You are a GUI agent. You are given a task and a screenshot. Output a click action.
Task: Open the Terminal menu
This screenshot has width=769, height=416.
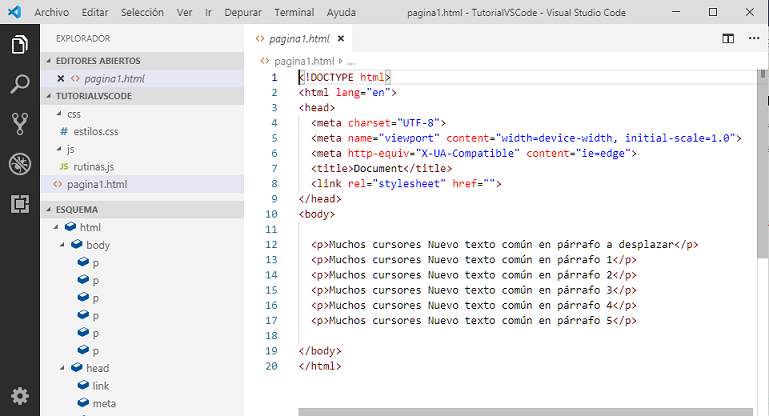pyautogui.click(x=294, y=12)
